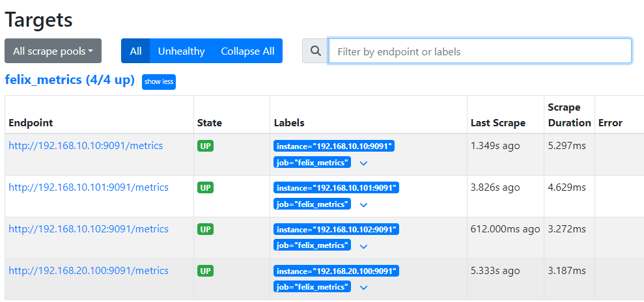Click the search magnifier icon
This screenshot has width=644, height=302.
[x=316, y=51]
